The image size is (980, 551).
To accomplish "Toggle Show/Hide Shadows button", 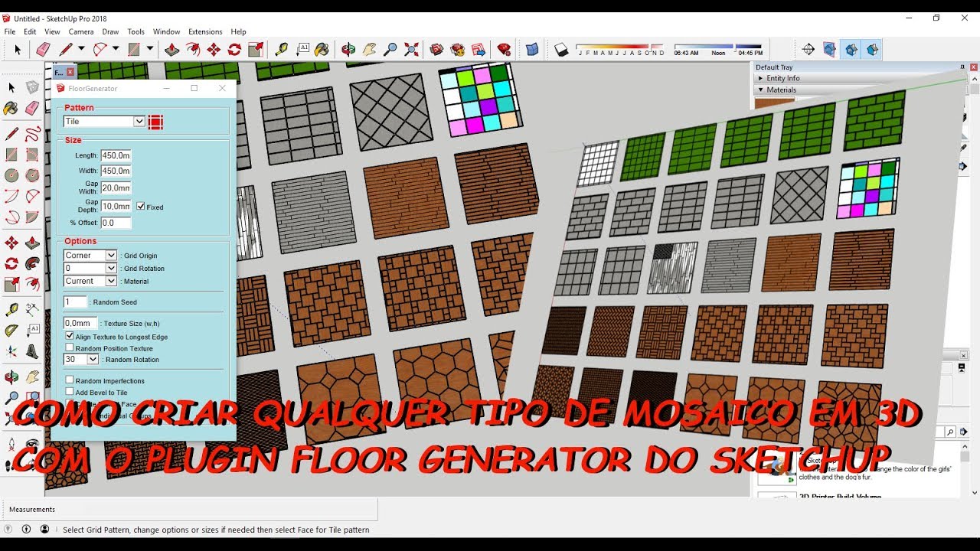I will tap(561, 50).
